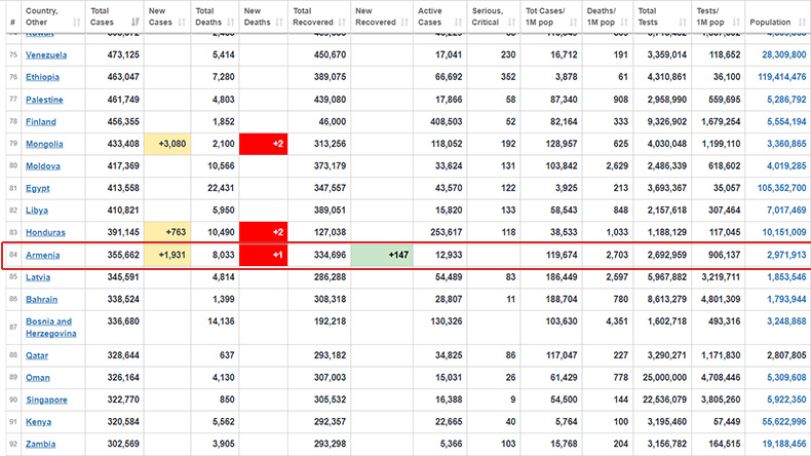Open the Finland country link
The image size is (811, 456).
pos(41,122)
